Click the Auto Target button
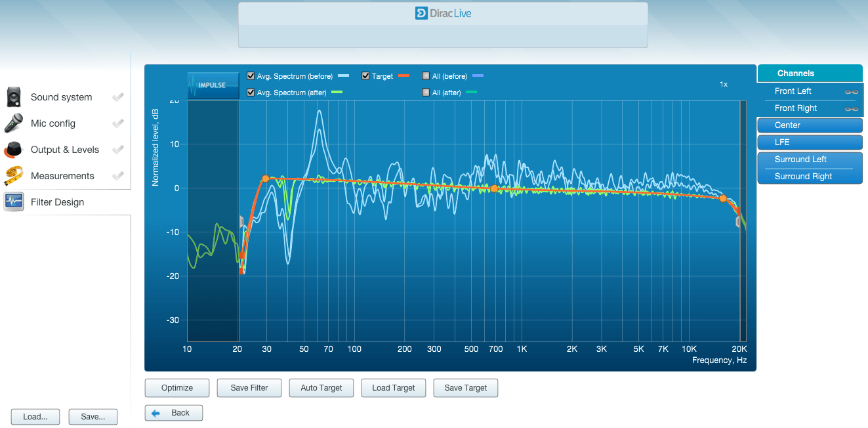The width and height of the screenshot is (868, 428). [321, 388]
